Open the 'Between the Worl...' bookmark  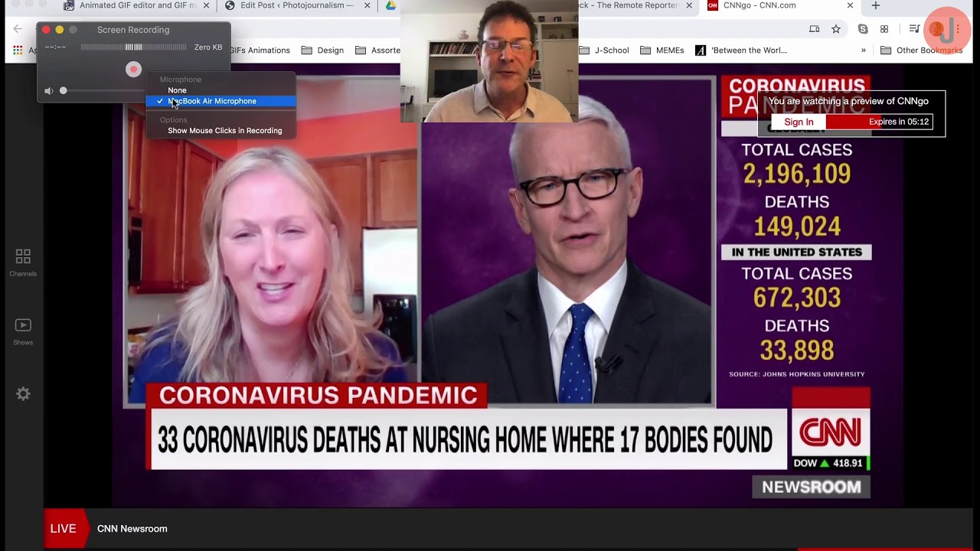[741, 51]
